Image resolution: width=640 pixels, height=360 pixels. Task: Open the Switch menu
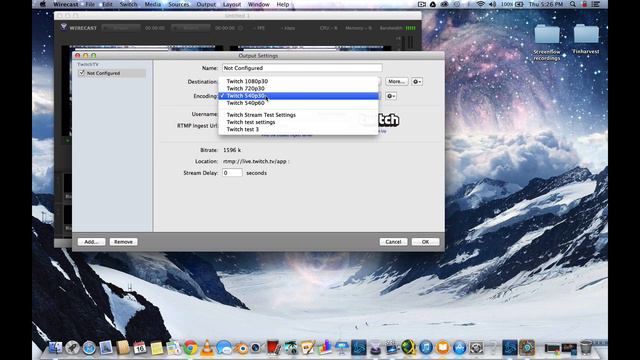pyautogui.click(x=129, y=4)
